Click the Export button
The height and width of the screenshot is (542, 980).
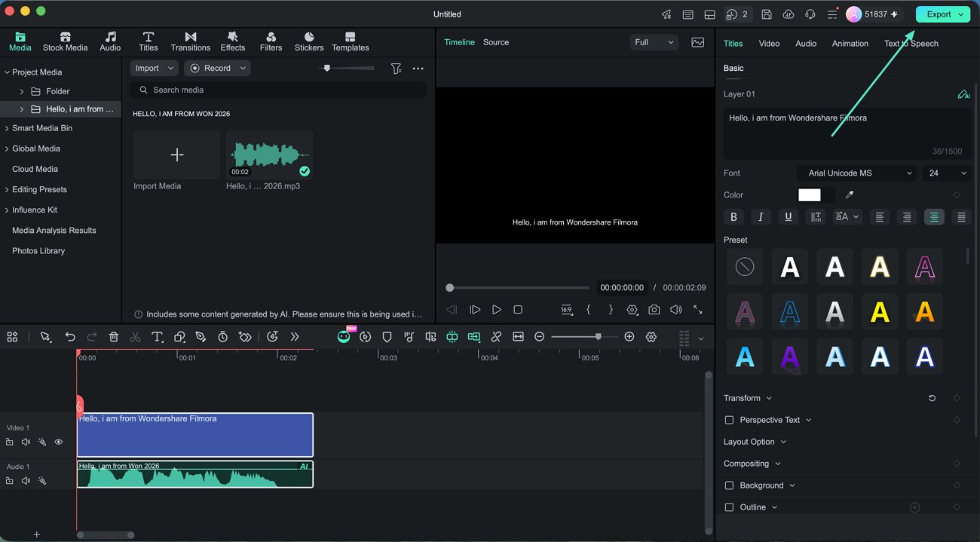[x=942, y=14]
